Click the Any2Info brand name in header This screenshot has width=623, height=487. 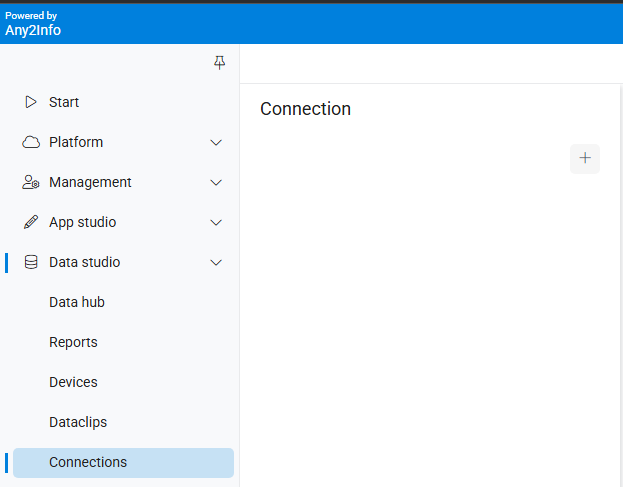point(33,30)
